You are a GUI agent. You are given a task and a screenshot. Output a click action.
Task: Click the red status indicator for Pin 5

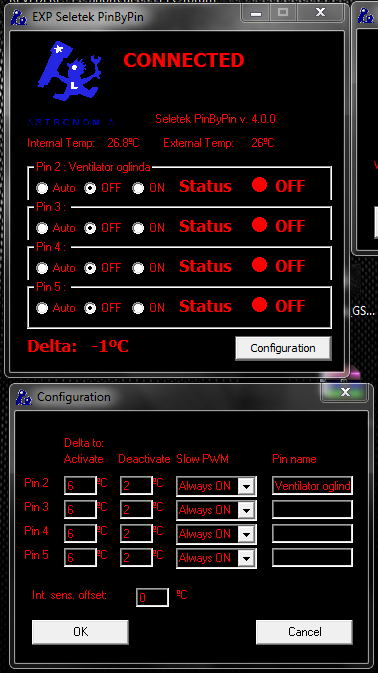click(259, 305)
